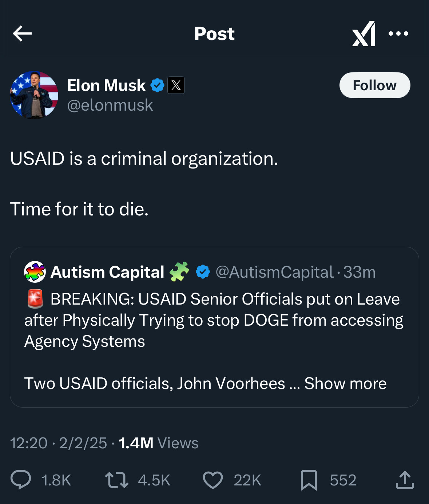This screenshot has width=429, height=504.
Task: Open the quoted post BREAKING text
Action: [x=214, y=320]
